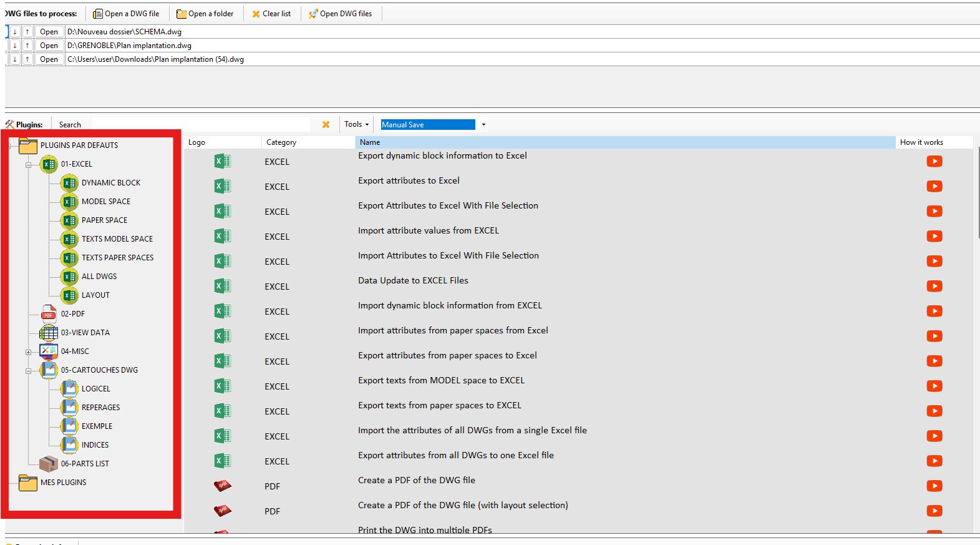Sort plugin list by Category column
Image resolution: width=980 pixels, height=545 pixels.
coord(281,142)
